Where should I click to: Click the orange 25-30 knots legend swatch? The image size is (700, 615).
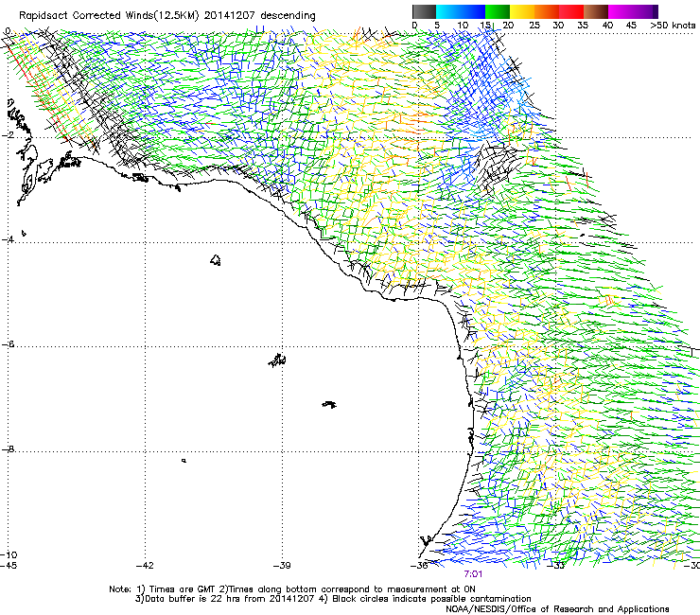[x=547, y=11]
